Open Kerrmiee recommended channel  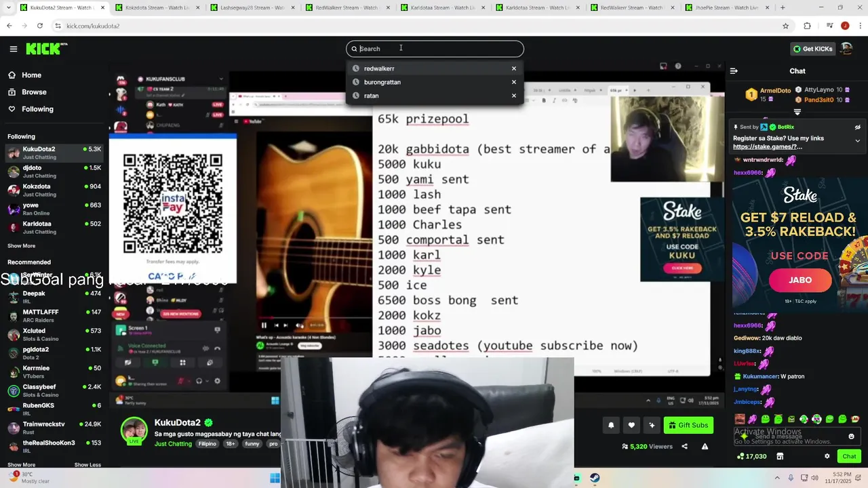pyautogui.click(x=54, y=371)
